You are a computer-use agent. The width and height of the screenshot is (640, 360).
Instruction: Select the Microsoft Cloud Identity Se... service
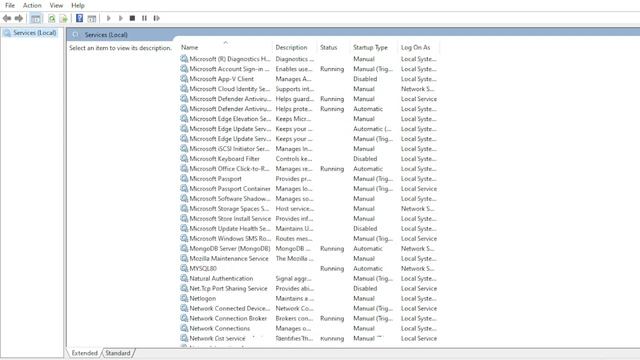pos(230,89)
